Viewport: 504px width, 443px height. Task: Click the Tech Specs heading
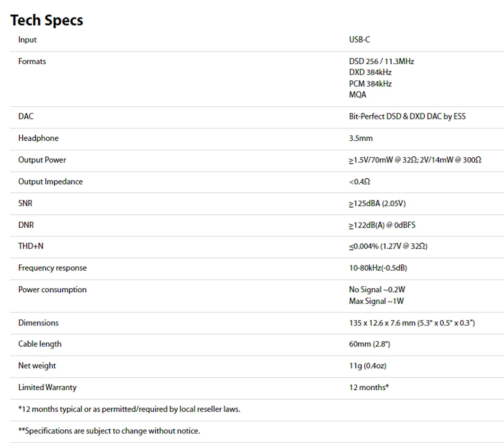pyautogui.click(x=46, y=20)
